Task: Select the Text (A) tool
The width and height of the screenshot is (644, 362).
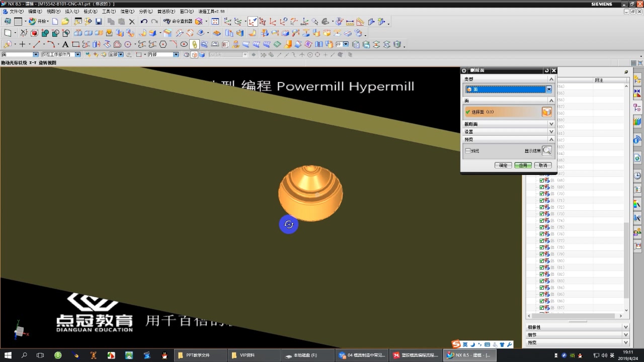Action: [x=65, y=44]
